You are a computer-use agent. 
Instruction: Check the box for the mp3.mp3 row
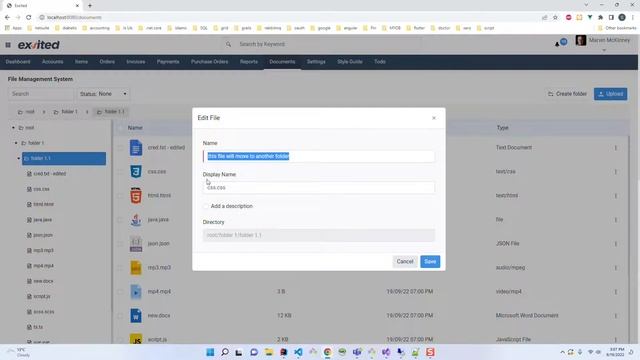[120, 268]
